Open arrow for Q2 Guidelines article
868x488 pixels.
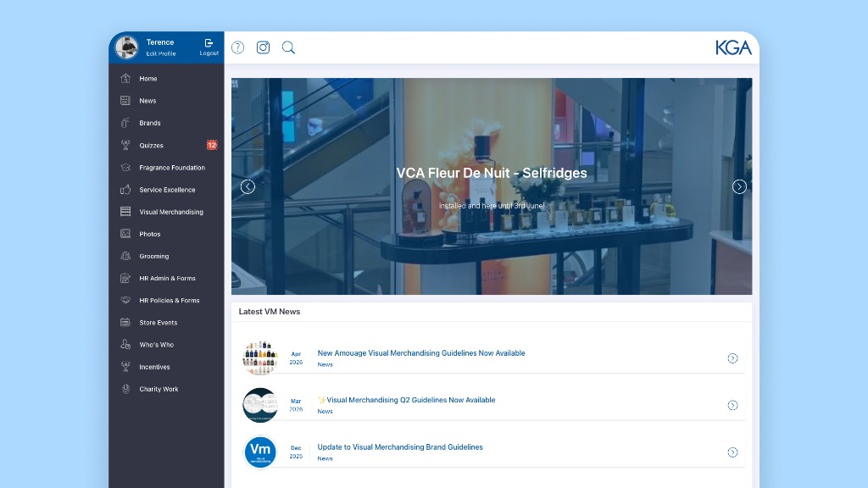732,406
